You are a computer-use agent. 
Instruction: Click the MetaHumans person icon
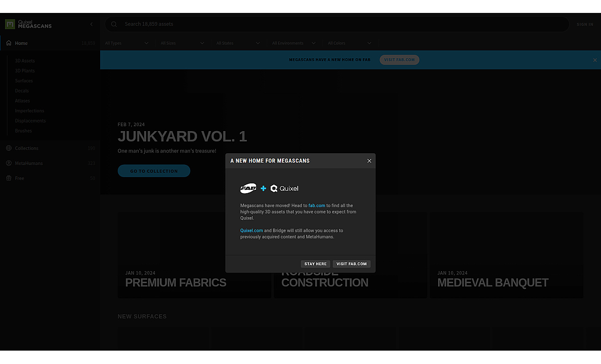tap(9, 163)
